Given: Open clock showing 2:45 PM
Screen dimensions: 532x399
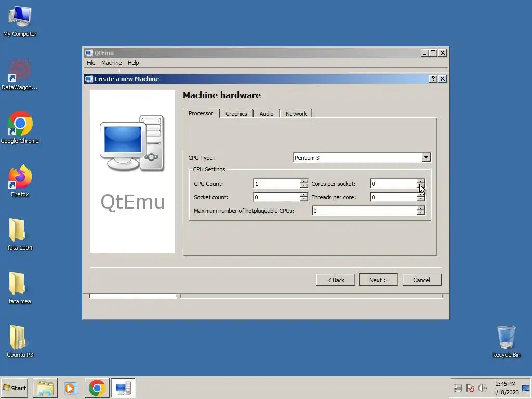Looking at the screenshot, I should (x=506, y=388).
